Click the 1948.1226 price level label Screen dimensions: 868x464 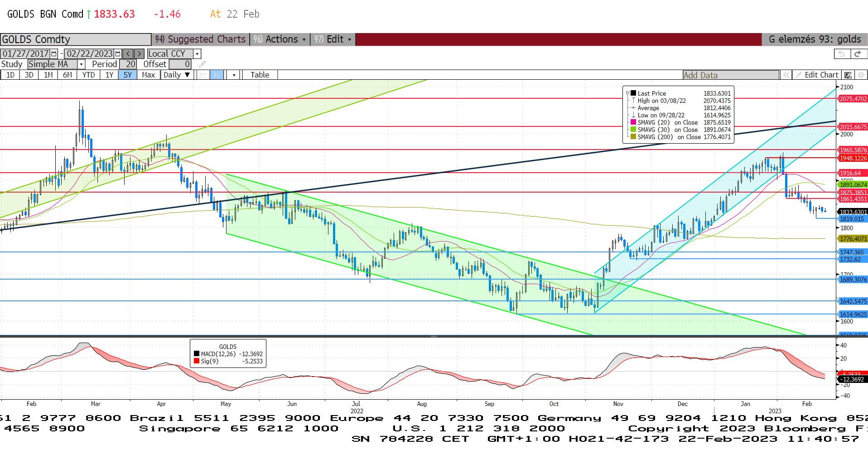point(853,158)
